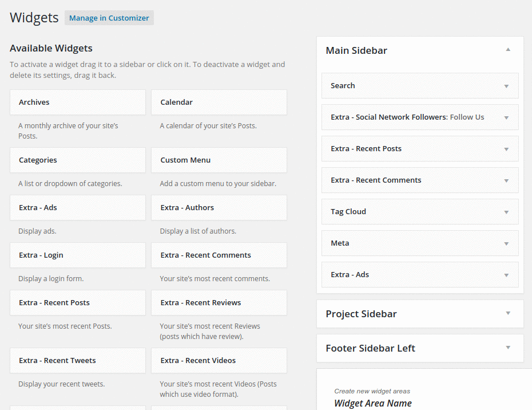The width and height of the screenshot is (532, 410).
Task: Collapse the Main Sidebar panel
Action: pyautogui.click(x=507, y=50)
